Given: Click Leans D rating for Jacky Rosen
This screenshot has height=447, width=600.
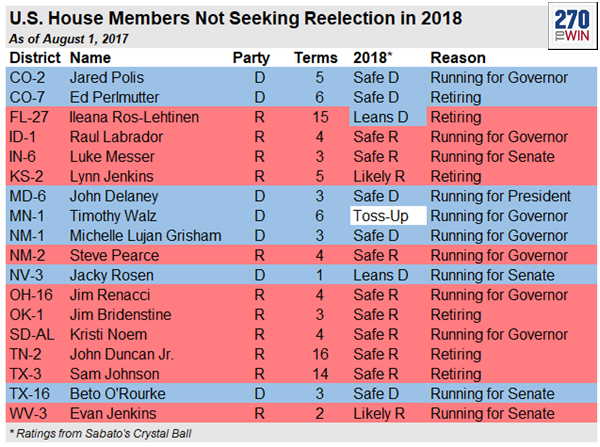Looking at the screenshot, I should click(x=381, y=275).
